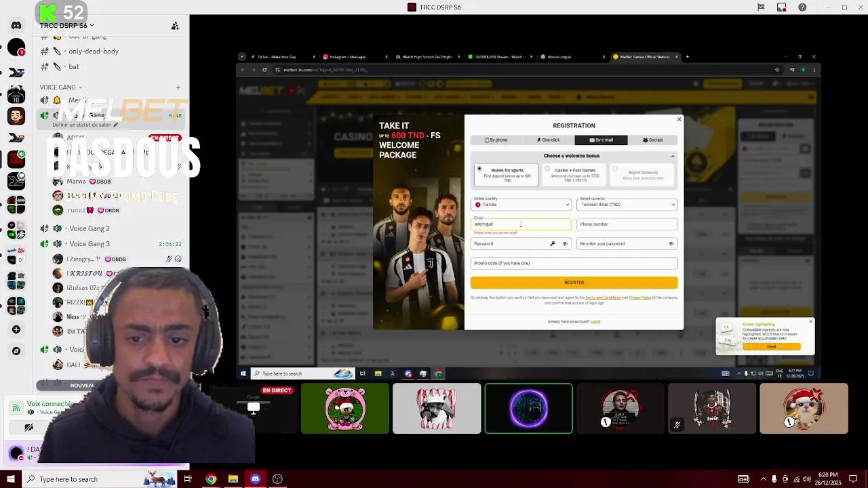Click the Voix connectée voice status
The image size is (868, 488).
click(x=50, y=404)
